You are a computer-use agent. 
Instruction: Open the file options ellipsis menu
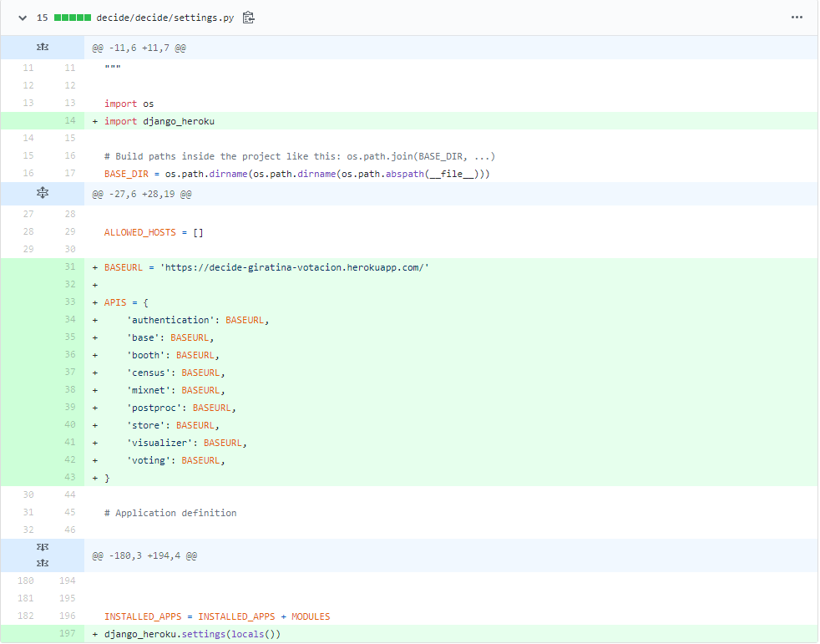click(x=797, y=18)
